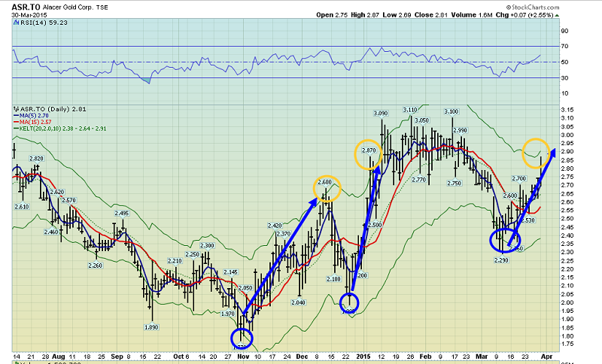Image resolution: width=602 pixels, height=364 pixels.
Task: Click the RSI axis value 30
Action: 565,78
